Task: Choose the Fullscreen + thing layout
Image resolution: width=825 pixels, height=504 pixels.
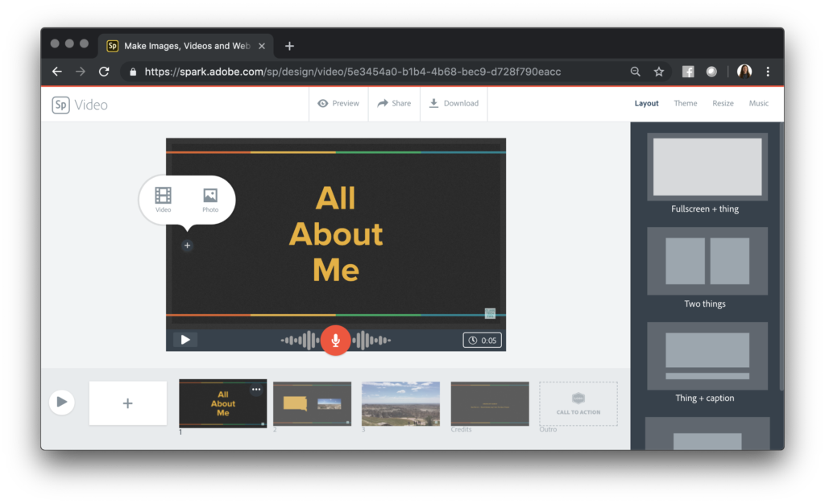Action: point(707,167)
